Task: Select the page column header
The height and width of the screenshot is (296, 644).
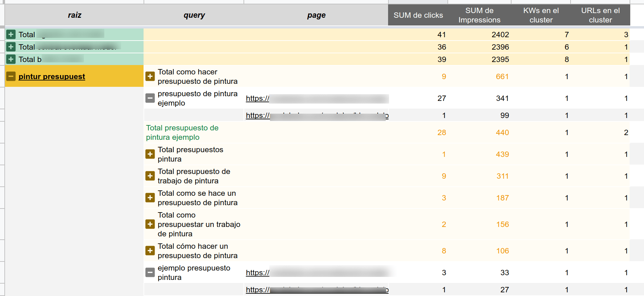Action: (x=316, y=15)
